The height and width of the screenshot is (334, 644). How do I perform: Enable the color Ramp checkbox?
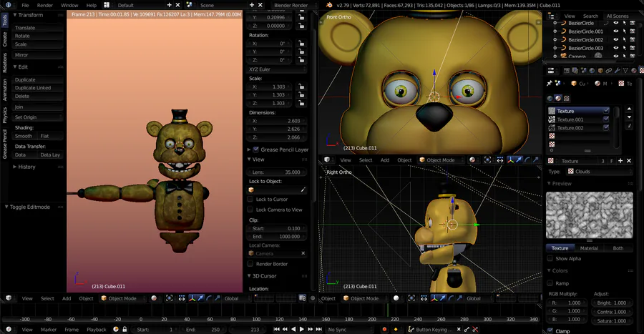(550, 283)
